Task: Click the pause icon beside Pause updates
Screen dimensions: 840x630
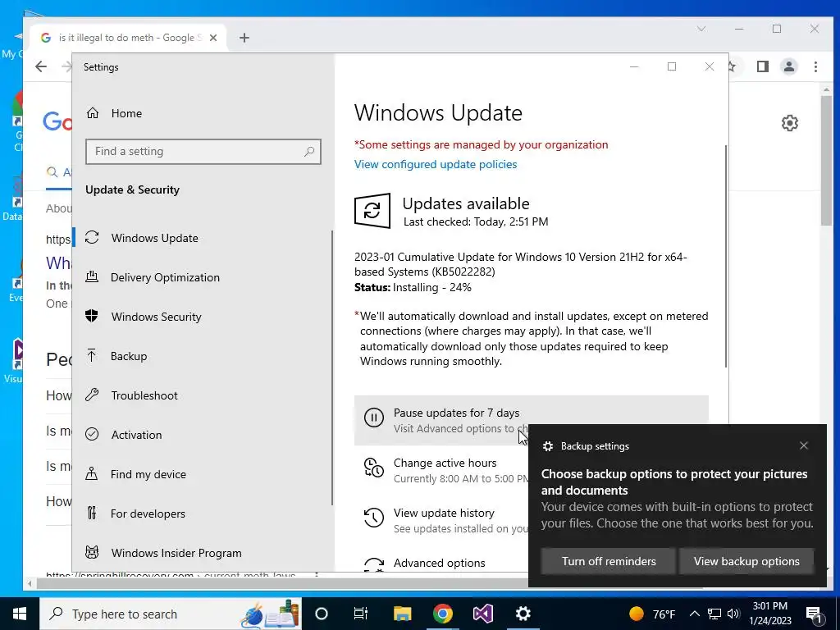Action: coord(374,418)
